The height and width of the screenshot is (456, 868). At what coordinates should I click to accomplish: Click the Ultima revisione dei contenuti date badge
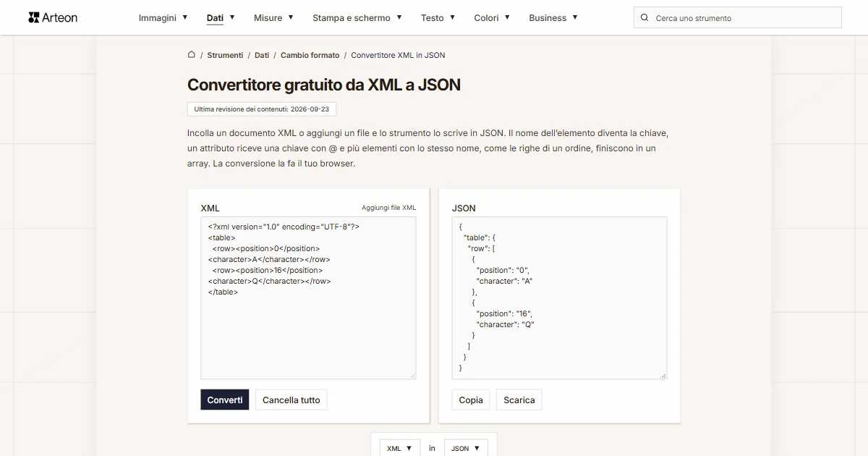[262, 109]
